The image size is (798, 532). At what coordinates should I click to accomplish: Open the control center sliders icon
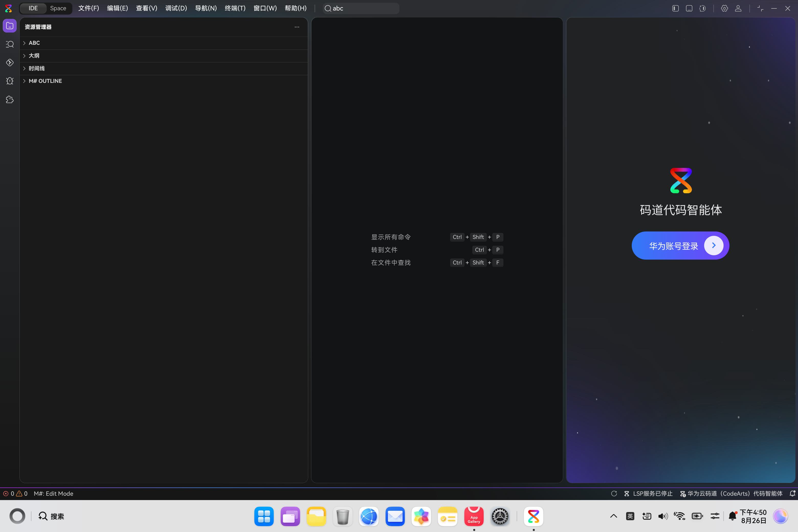(x=715, y=516)
